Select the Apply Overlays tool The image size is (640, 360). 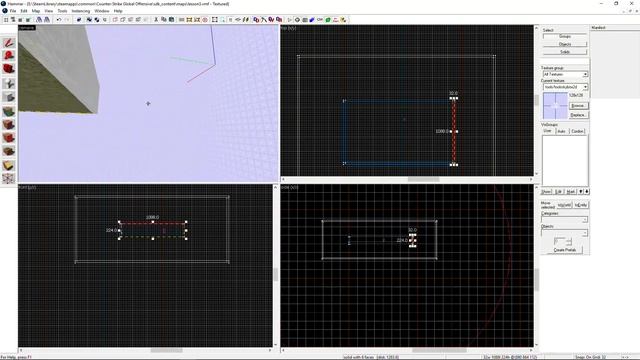click(x=9, y=151)
